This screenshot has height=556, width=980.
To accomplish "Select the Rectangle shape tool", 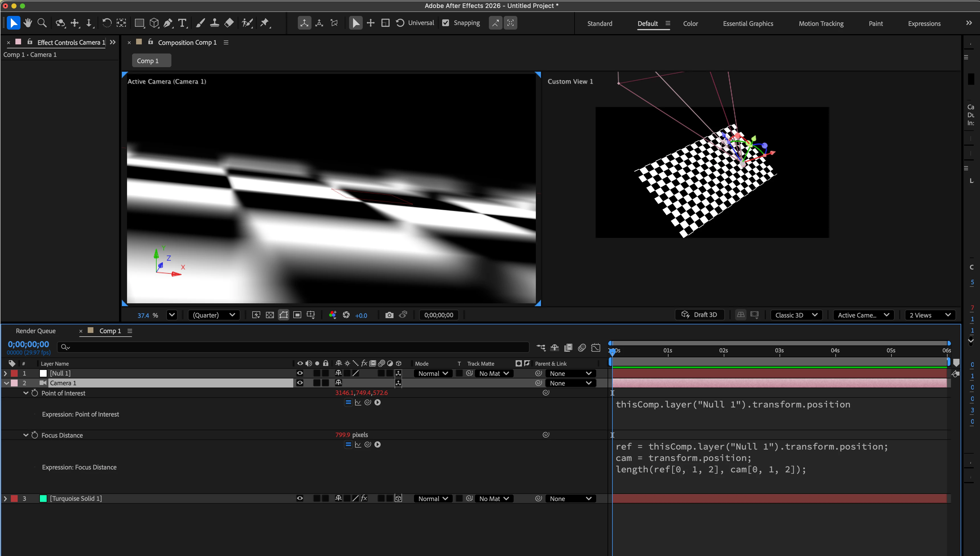I will tap(139, 23).
